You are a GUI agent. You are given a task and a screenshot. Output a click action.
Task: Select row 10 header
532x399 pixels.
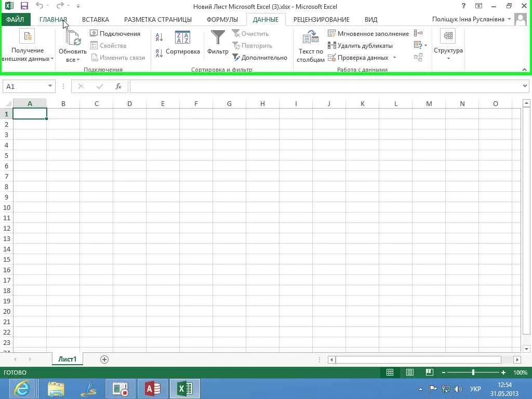6,208
